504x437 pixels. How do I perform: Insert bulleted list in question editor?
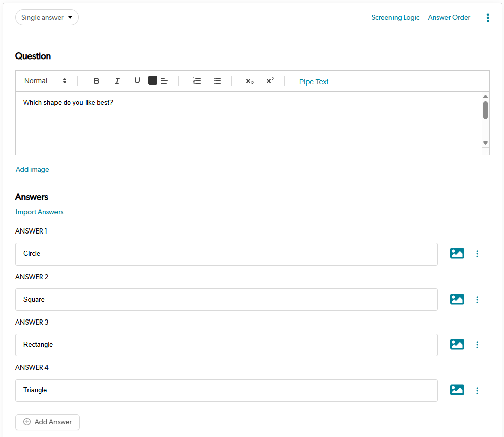pyautogui.click(x=217, y=81)
